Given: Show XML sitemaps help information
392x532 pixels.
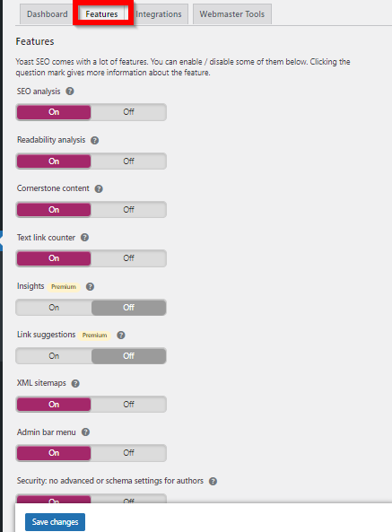Looking at the screenshot, I should pos(75,383).
